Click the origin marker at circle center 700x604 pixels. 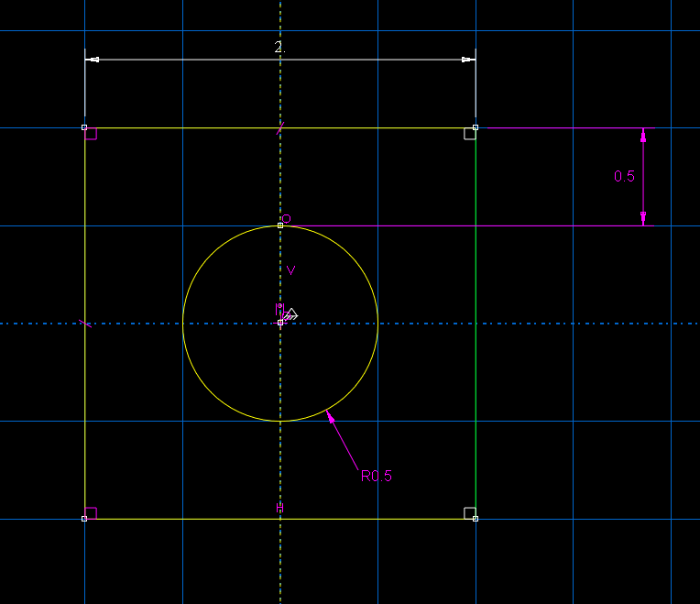[280, 323]
